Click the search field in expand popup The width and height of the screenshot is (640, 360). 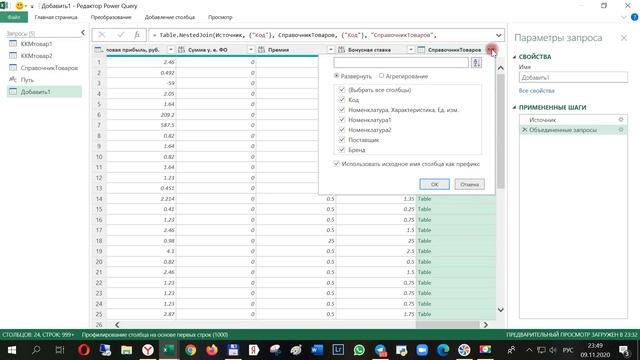[401, 62]
